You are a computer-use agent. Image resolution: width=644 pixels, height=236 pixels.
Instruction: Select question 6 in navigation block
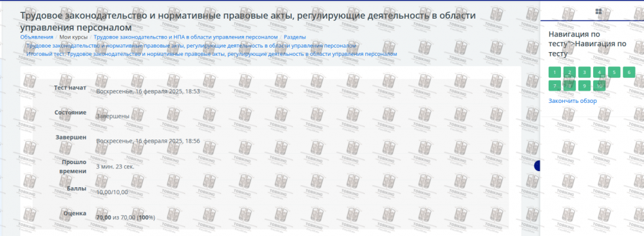[x=629, y=73]
